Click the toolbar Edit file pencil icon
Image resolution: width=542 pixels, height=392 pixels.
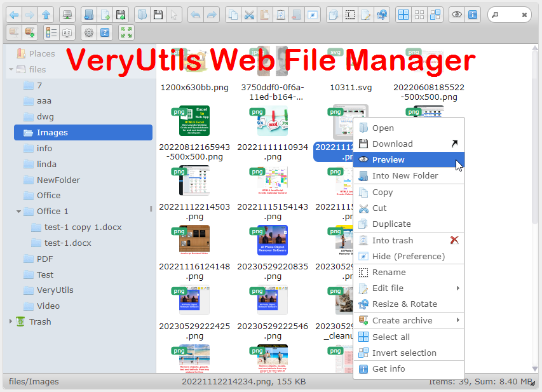(x=366, y=15)
